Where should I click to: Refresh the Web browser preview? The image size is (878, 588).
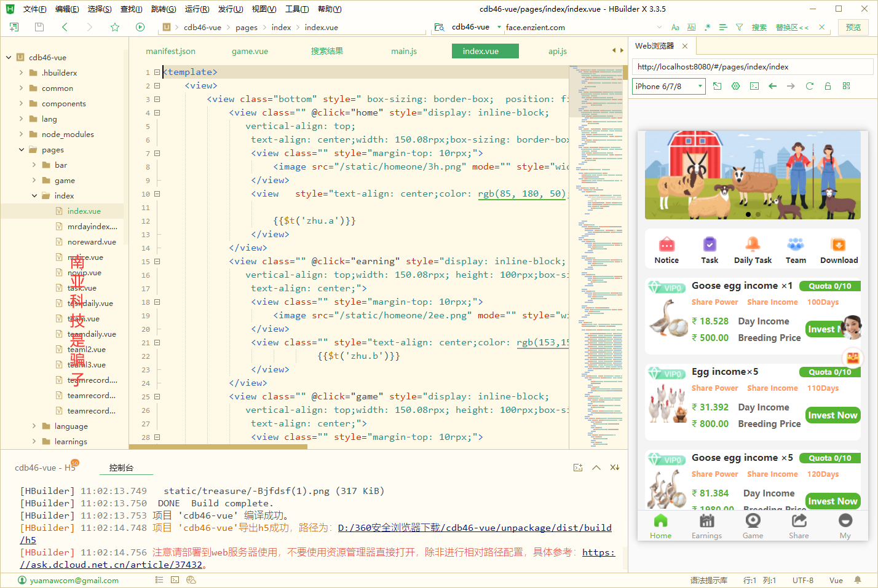[809, 87]
